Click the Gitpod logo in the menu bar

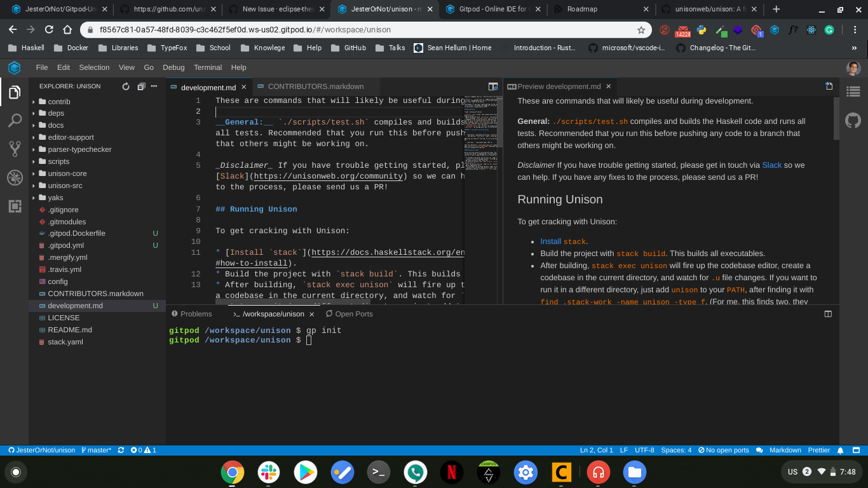[14, 67]
